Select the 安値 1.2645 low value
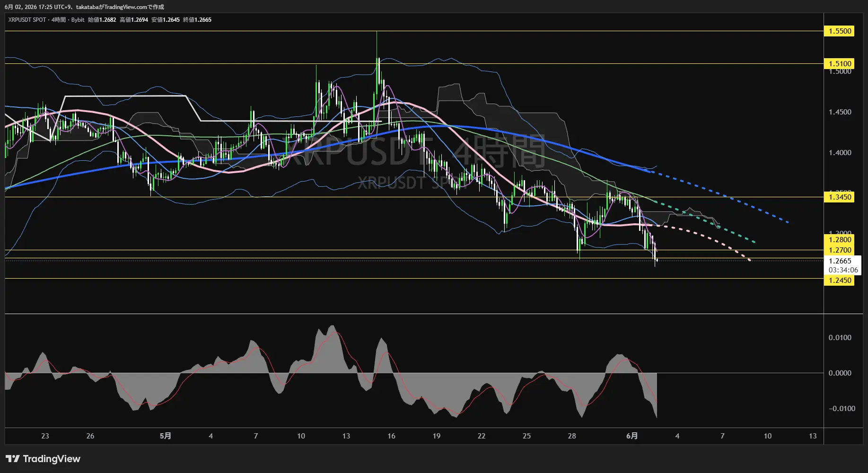The height and width of the screenshot is (473, 868). coord(166,20)
